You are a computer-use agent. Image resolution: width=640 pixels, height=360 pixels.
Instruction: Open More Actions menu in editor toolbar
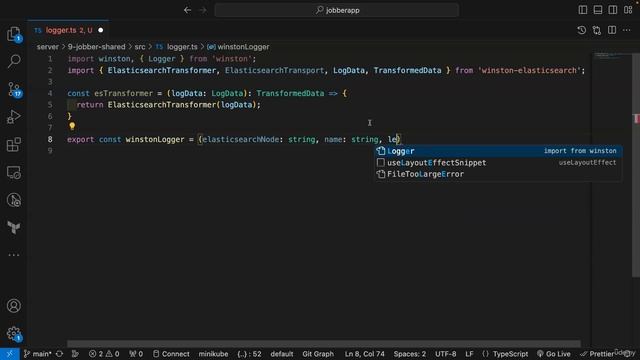tap(627, 30)
